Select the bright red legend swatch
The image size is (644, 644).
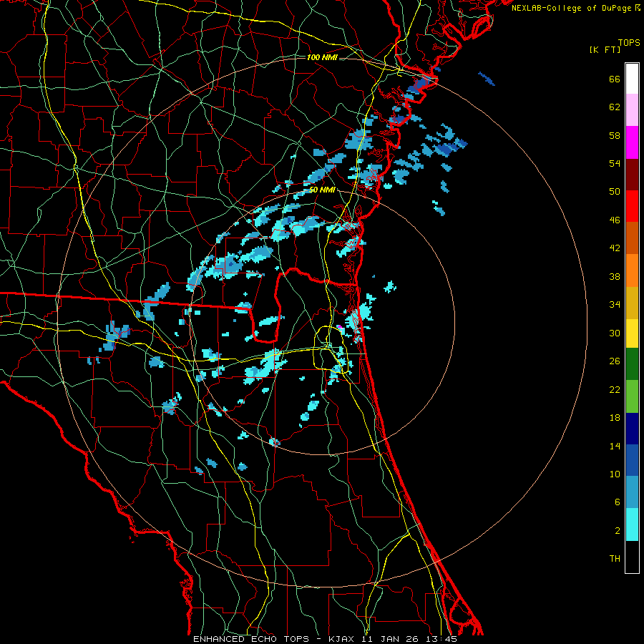tap(632, 206)
